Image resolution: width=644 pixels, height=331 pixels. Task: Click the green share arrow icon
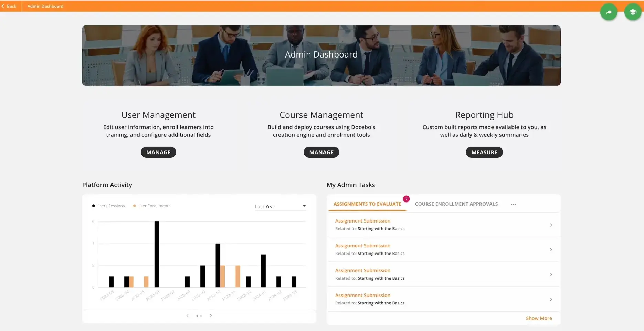(609, 12)
